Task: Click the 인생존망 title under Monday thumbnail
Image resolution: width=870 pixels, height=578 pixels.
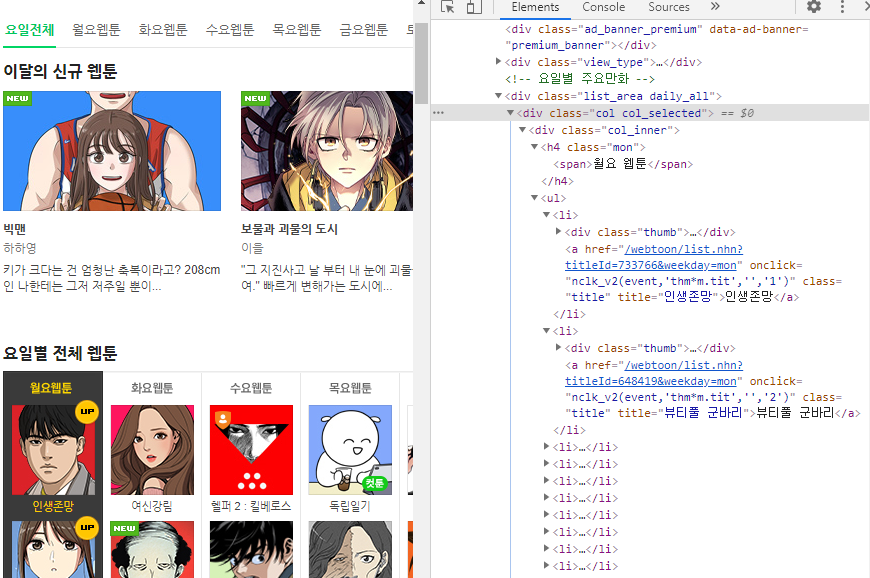Action: (x=53, y=506)
